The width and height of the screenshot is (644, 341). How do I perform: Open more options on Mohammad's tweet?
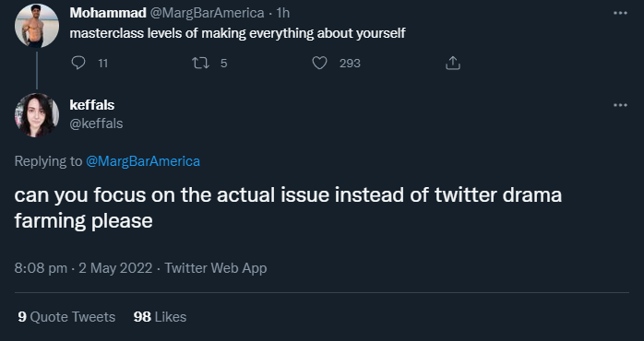620,13
